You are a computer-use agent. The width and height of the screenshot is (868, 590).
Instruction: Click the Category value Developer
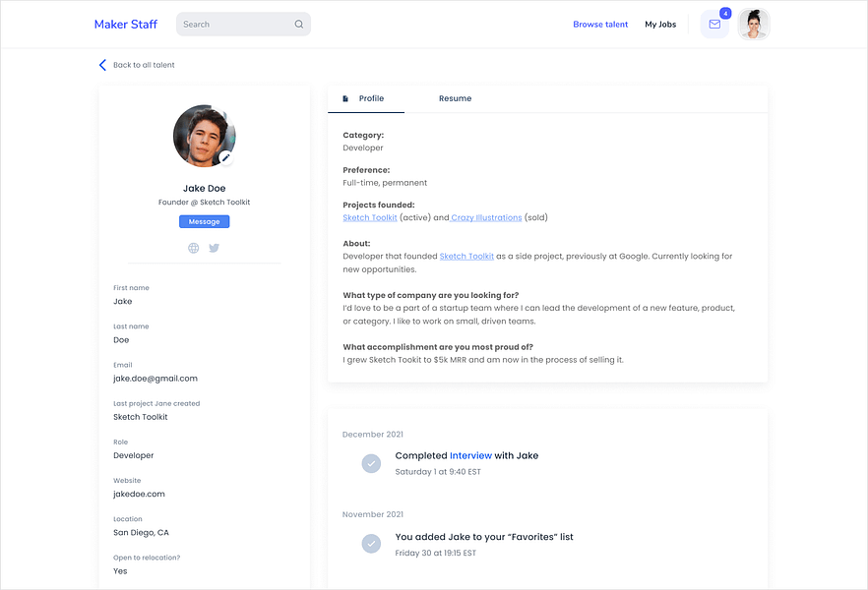click(x=362, y=147)
